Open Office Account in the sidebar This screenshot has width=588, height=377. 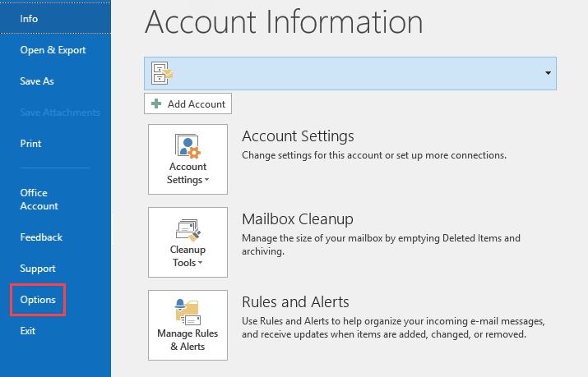[39, 200]
